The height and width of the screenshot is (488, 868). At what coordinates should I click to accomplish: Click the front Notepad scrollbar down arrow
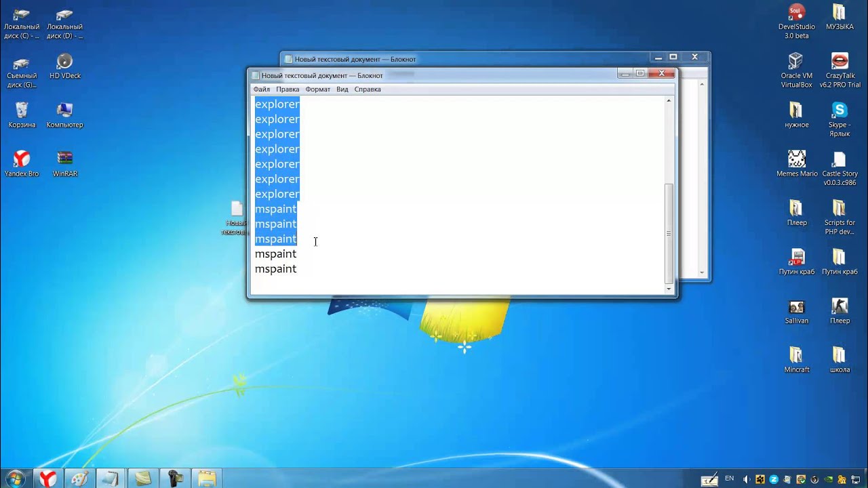point(669,289)
